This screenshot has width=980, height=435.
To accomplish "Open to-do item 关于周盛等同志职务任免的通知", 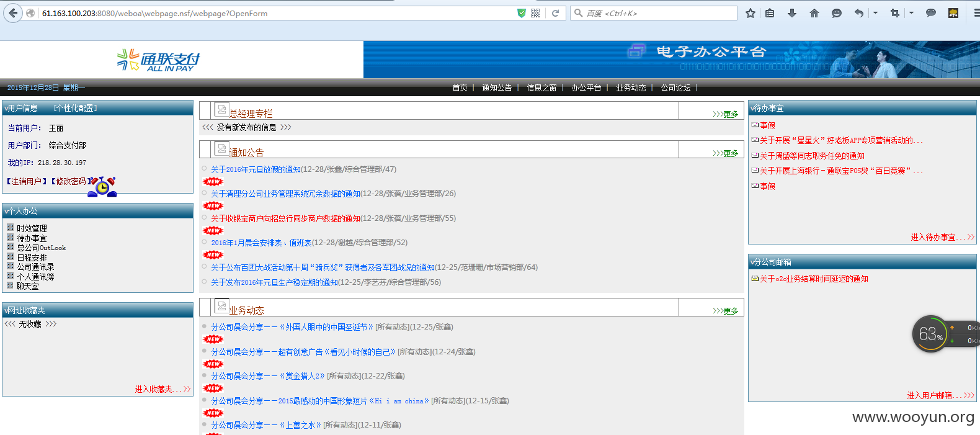I will tap(812, 156).
